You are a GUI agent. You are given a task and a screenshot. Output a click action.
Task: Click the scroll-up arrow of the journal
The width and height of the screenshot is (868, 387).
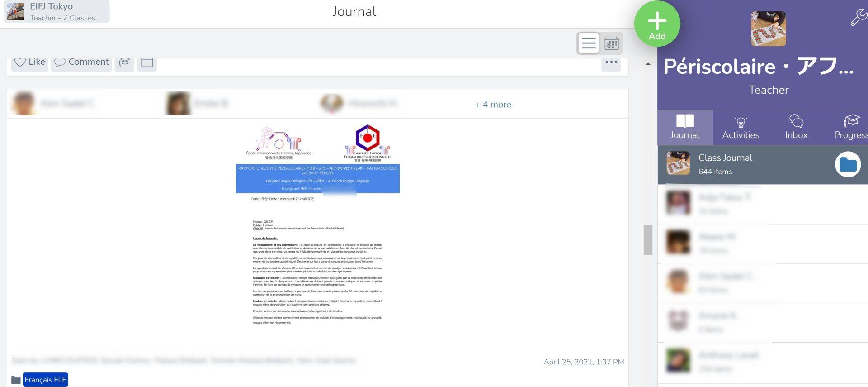[648, 64]
